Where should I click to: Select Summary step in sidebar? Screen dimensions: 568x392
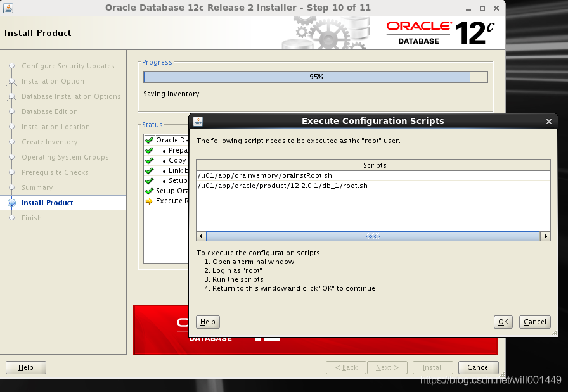coord(37,187)
